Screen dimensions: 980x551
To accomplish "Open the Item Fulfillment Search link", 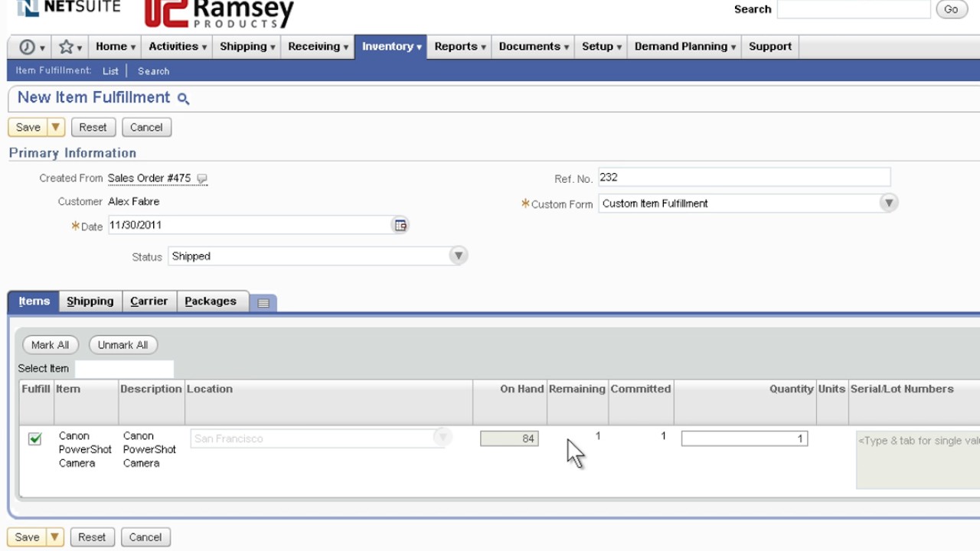I will [x=153, y=71].
